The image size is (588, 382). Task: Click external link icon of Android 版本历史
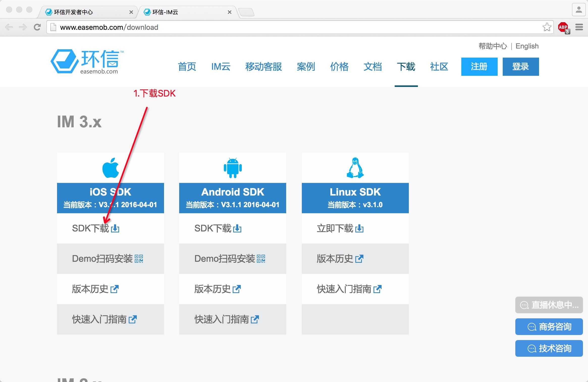tap(237, 289)
